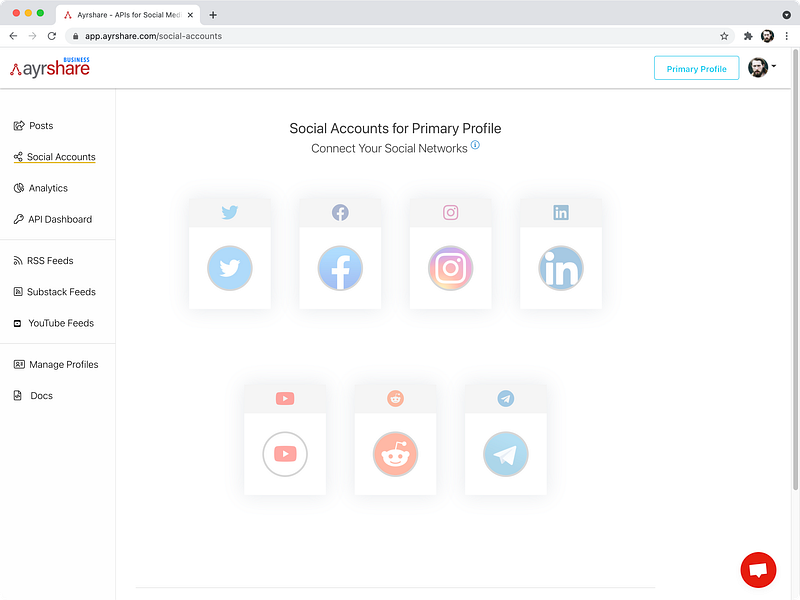Click the Primary Profile button

(696, 68)
